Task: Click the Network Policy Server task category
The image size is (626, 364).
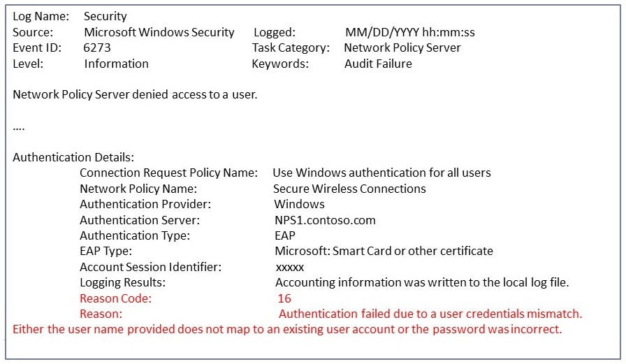Action: 402,48
